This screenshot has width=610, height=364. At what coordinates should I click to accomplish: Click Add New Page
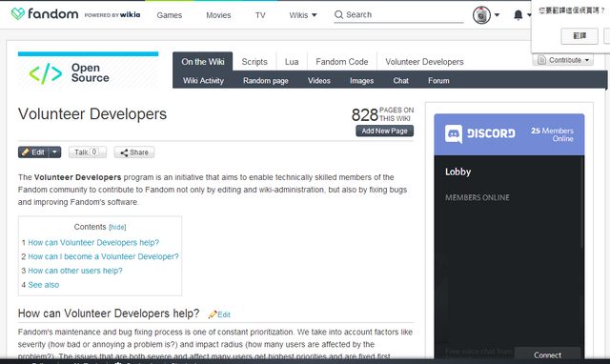click(x=384, y=131)
